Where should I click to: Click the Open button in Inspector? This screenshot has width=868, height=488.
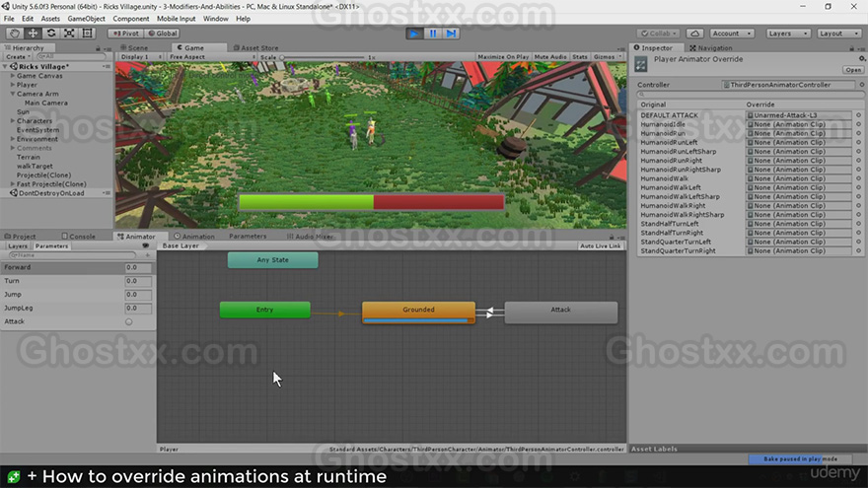(x=853, y=70)
